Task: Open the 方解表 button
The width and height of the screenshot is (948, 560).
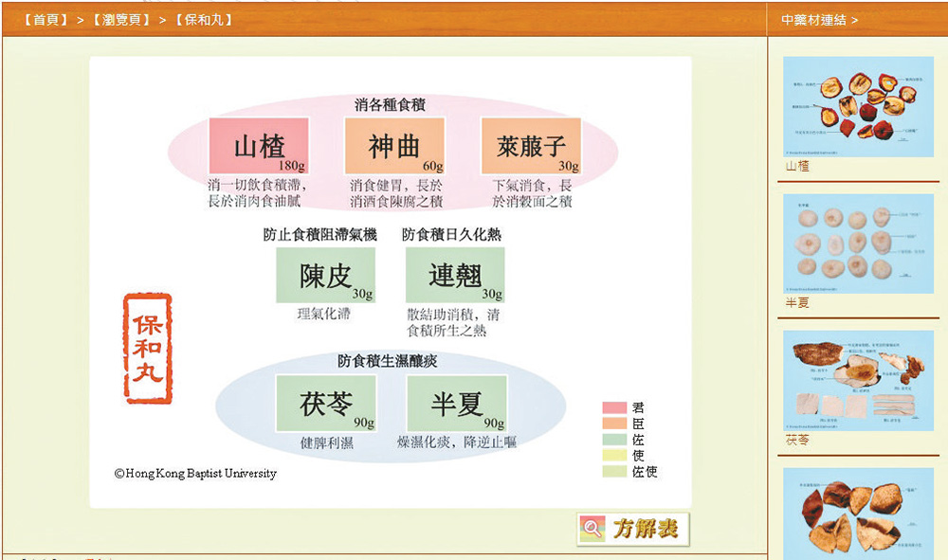Action: click(x=633, y=529)
